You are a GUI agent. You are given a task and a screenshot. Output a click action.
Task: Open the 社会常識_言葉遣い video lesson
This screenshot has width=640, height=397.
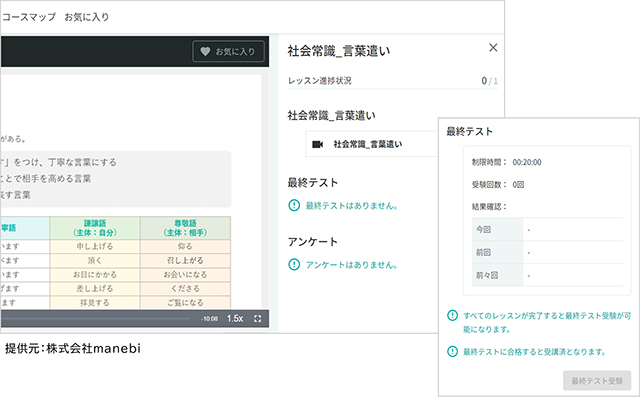(371, 144)
